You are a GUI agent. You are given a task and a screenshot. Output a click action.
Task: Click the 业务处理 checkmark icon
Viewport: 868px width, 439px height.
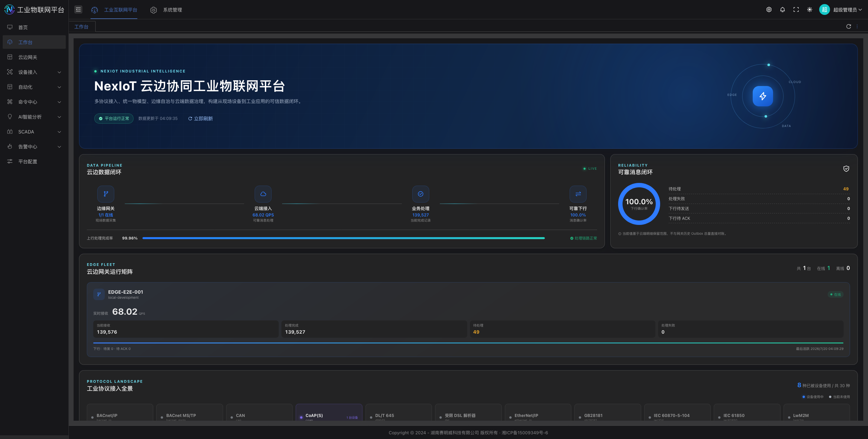420,194
